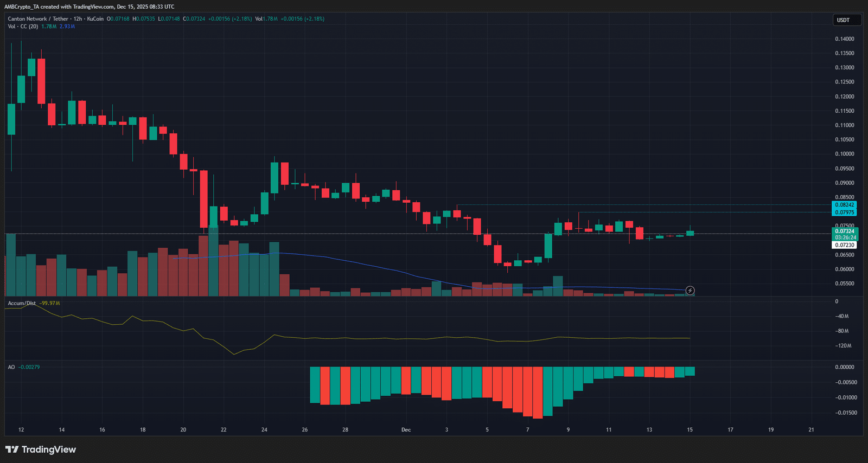
Task: Click the Canton Network / Tether symbol title
Action: click(x=39, y=19)
